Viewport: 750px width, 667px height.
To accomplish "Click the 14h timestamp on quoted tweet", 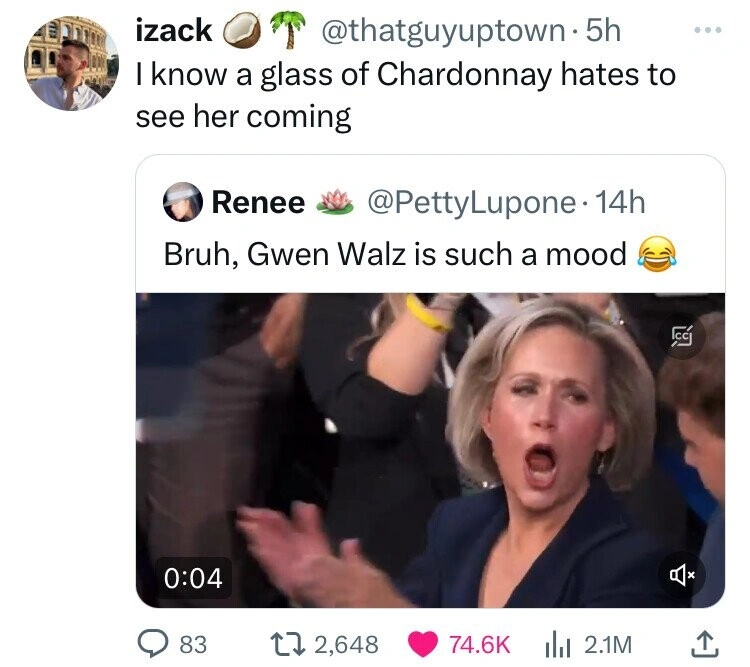I will tap(620, 203).
